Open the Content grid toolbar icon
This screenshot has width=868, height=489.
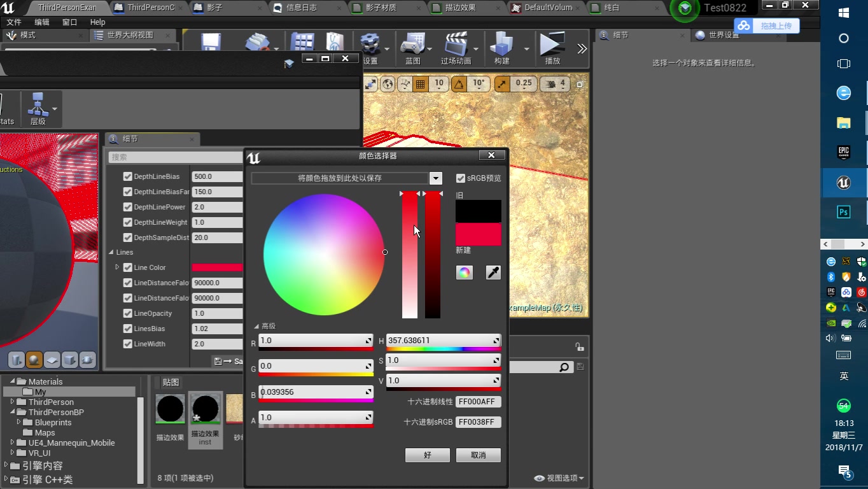pos(302,42)
